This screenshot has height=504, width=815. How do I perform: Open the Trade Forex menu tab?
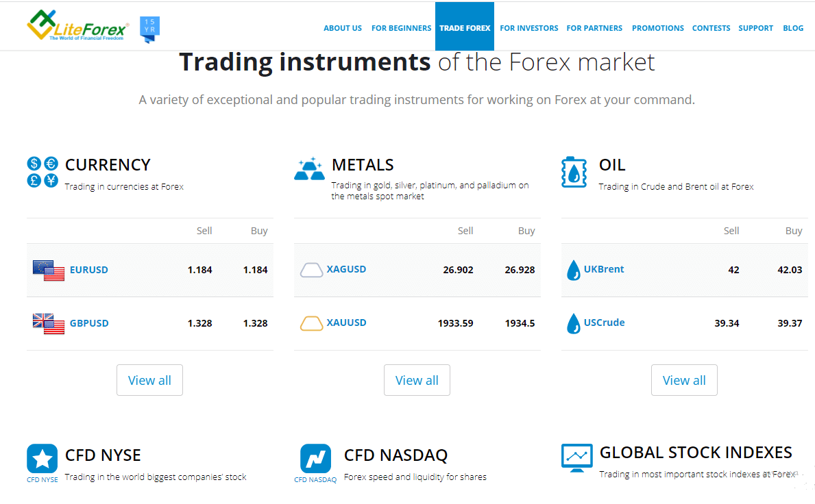(465, 28)
